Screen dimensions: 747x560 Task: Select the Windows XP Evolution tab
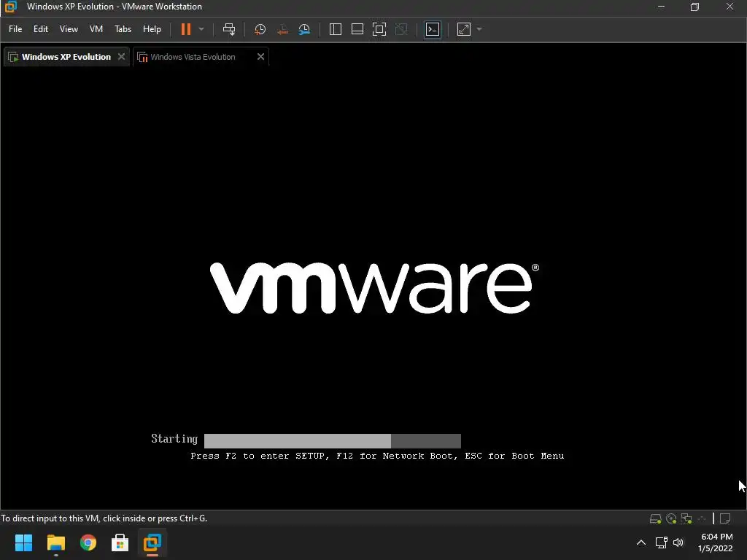pyautogui.click(x=66, y=57)
